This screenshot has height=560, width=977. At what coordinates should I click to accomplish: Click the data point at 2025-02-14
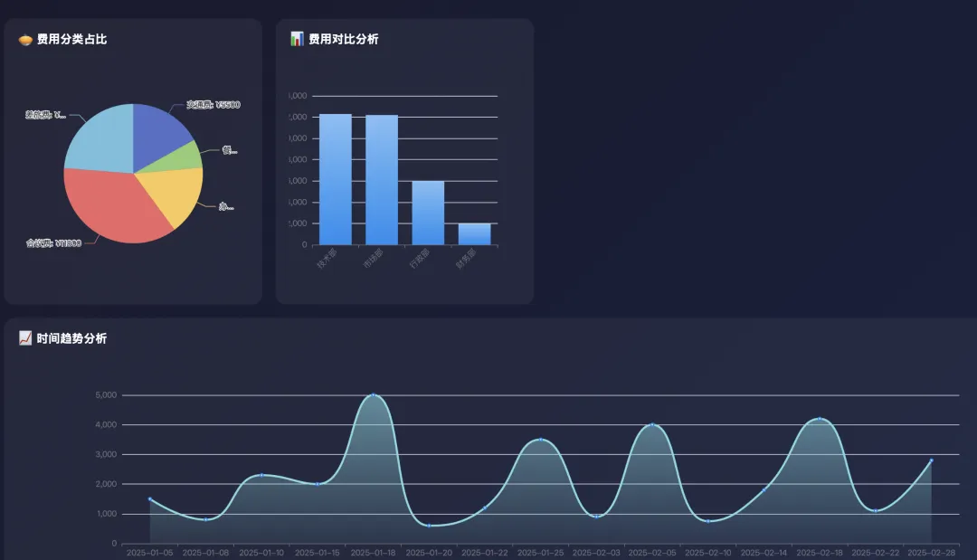coord(764,490)
